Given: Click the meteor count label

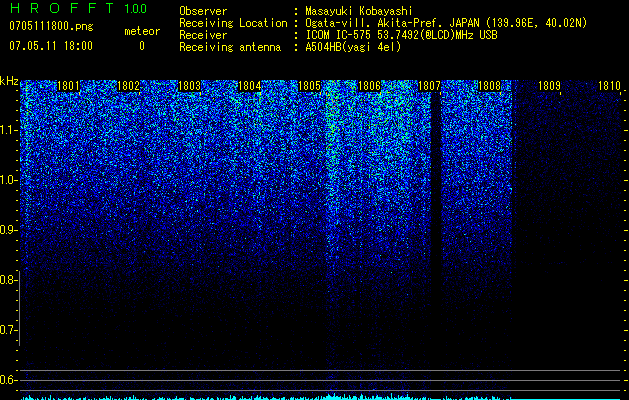Looking at the screenshot, I should 142,31.
